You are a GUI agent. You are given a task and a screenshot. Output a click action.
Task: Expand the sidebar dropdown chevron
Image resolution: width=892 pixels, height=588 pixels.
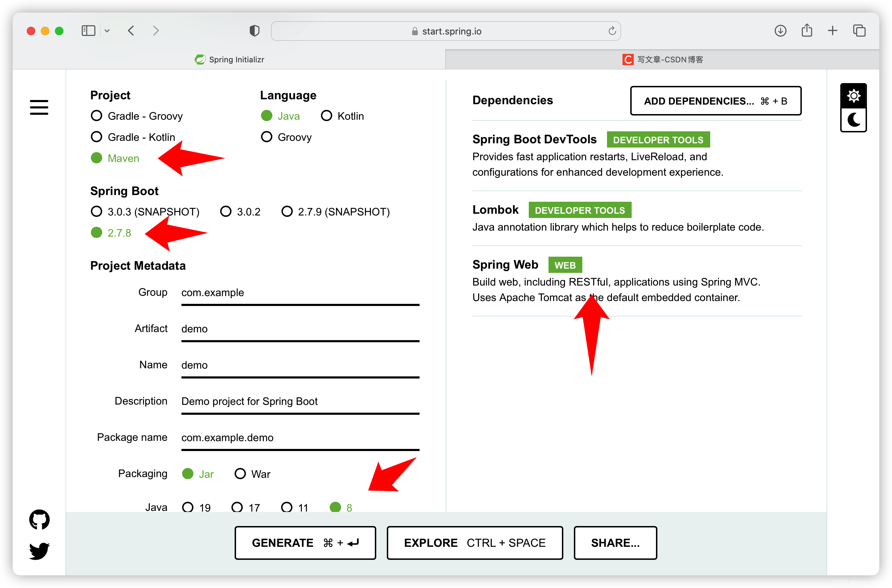(107, 31)
